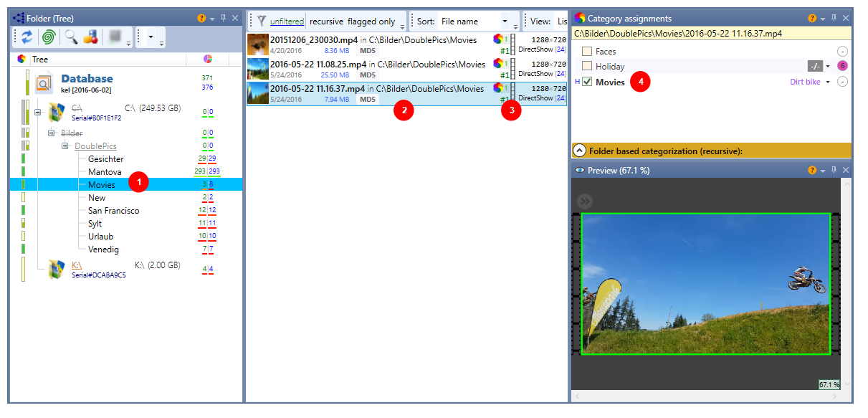The width and height of the screenshot is (868, 418).
Task: Open thumbnail of 2016-05-22 11.08.25.mp4
Action: [x=258, y=69]
